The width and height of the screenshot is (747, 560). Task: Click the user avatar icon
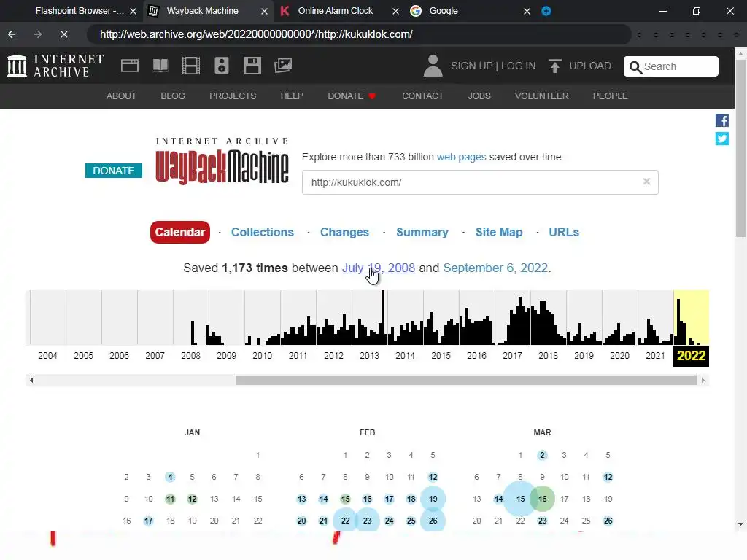[433, 66]
